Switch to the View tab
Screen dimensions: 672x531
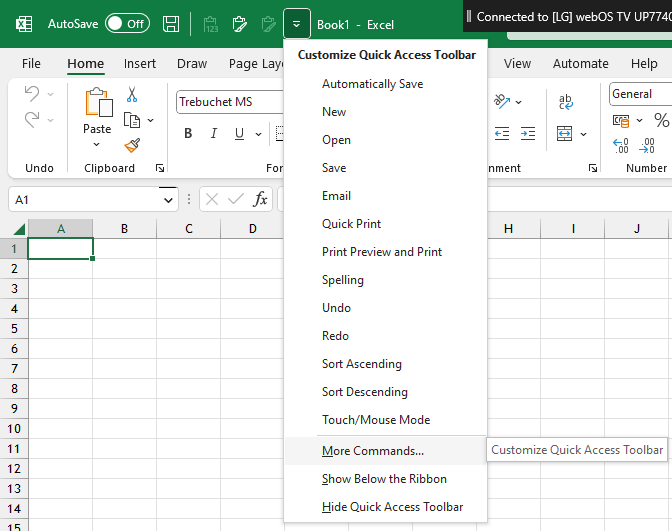[x=517, y=63]
